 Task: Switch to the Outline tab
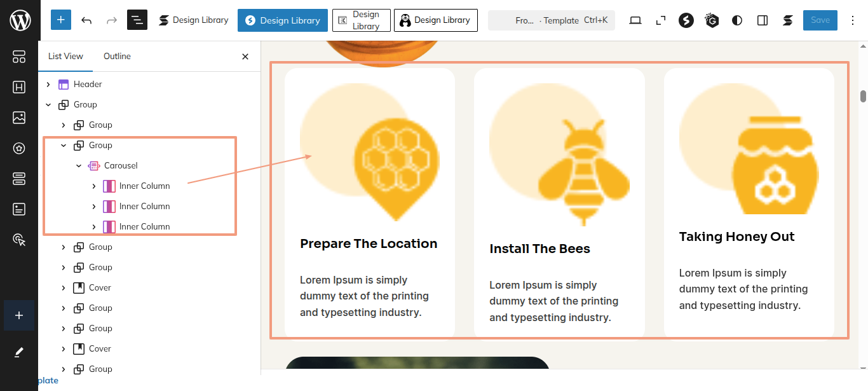[117, 56]
